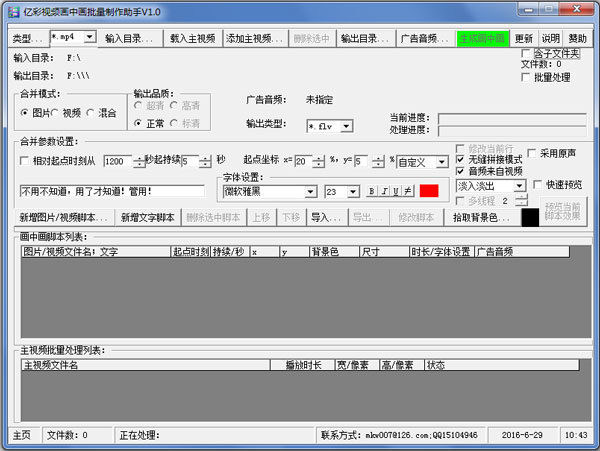Click the green 生成画中画 generate button
The width and height of the screenshot is (600, 451).
click(483, 38)
